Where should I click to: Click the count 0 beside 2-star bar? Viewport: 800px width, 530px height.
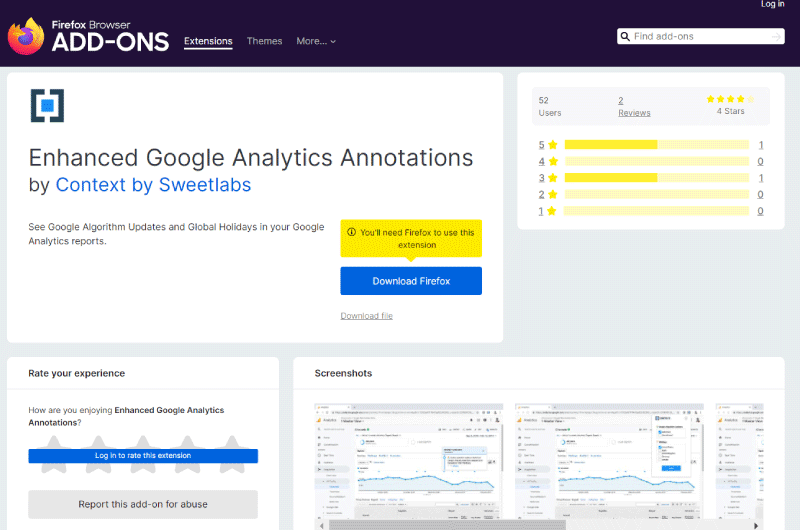(761, 194)
